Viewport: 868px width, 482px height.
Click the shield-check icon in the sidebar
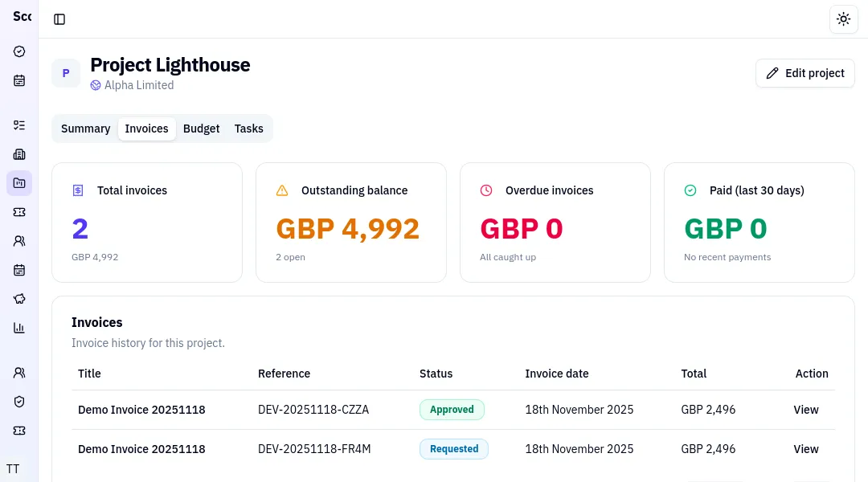19,402
